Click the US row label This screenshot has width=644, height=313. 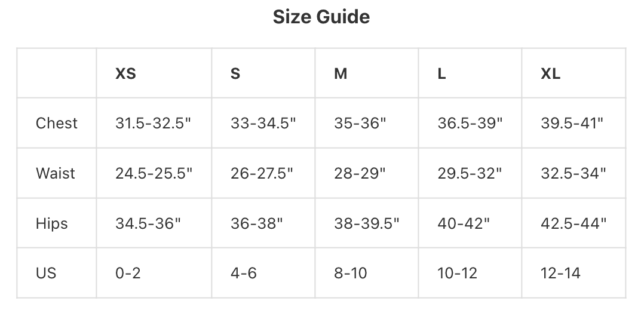pyautogui.click(x=46, y=273)
